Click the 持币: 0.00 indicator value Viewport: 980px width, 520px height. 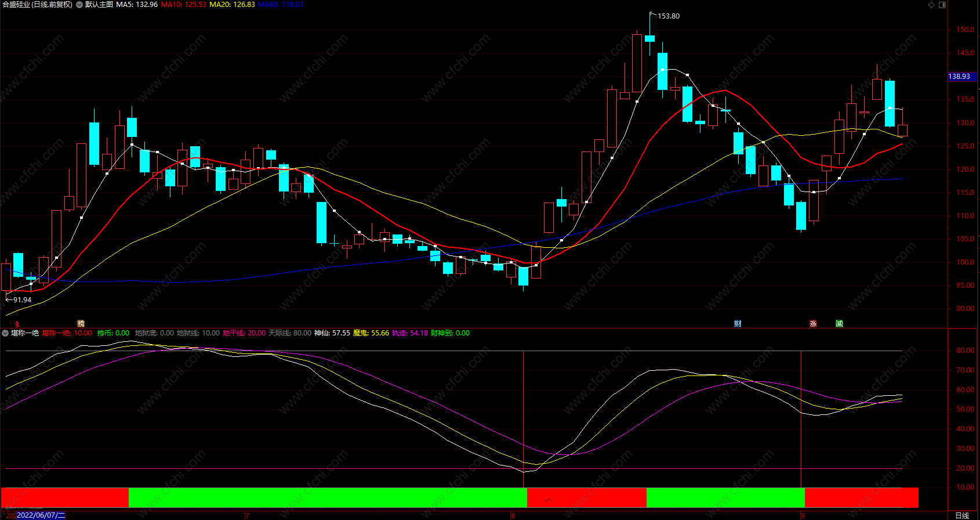coord(113,333)
